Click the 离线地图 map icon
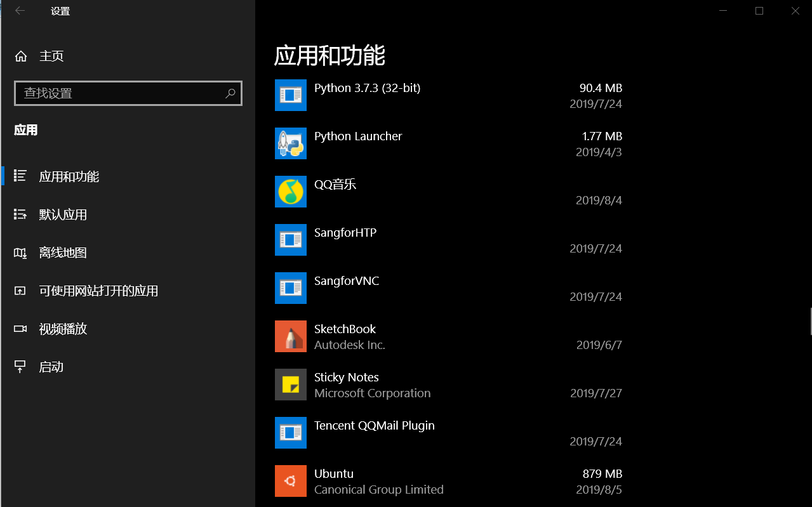812x507 pixels. coord(20,253)
